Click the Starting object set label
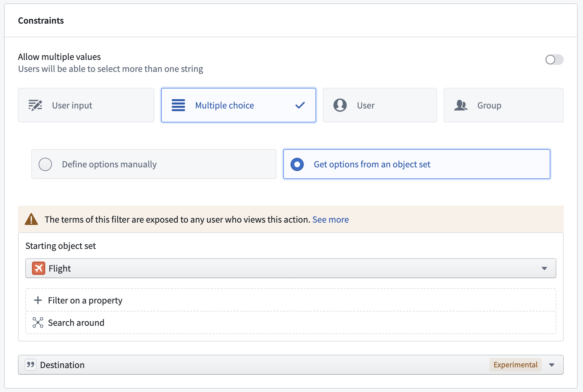Screen dimensions: 583x392 [61, 246]
